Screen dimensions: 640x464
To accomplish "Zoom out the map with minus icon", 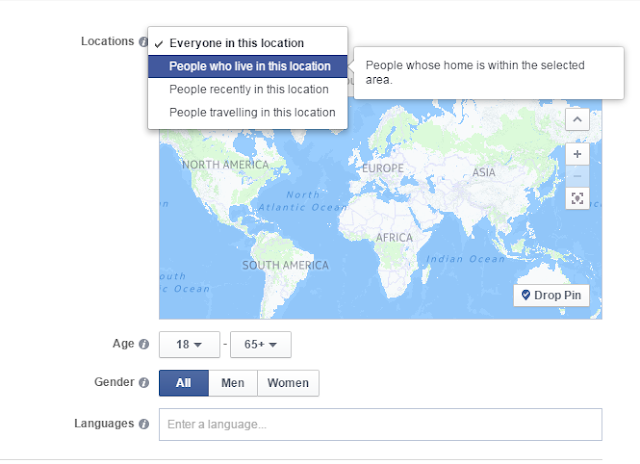I will tap(577, 176).
